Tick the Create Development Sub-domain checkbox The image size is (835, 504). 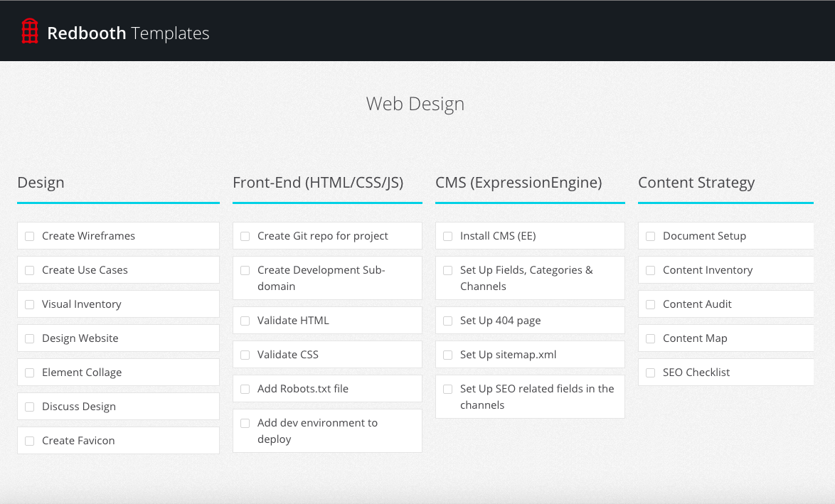tap(245, 270)
